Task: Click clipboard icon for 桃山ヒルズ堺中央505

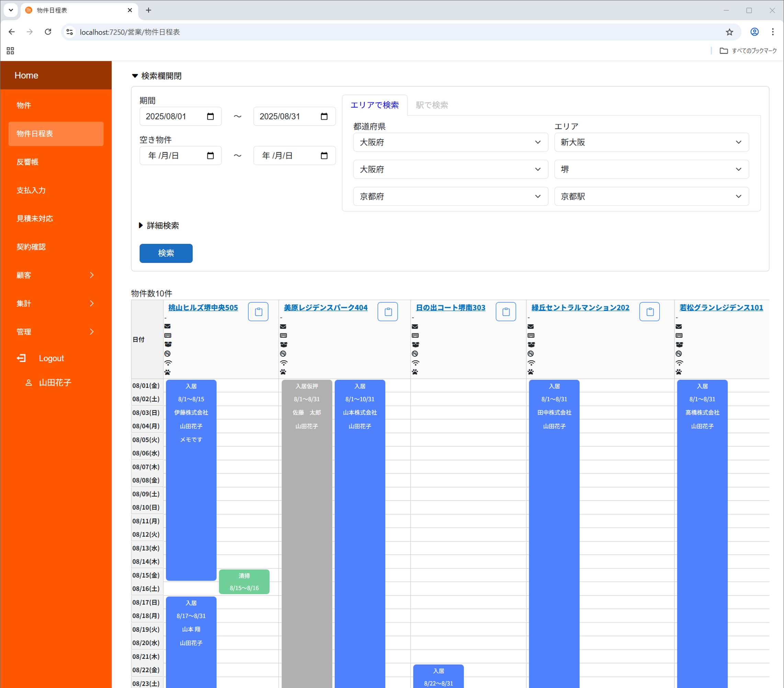Action: (258, 312)
